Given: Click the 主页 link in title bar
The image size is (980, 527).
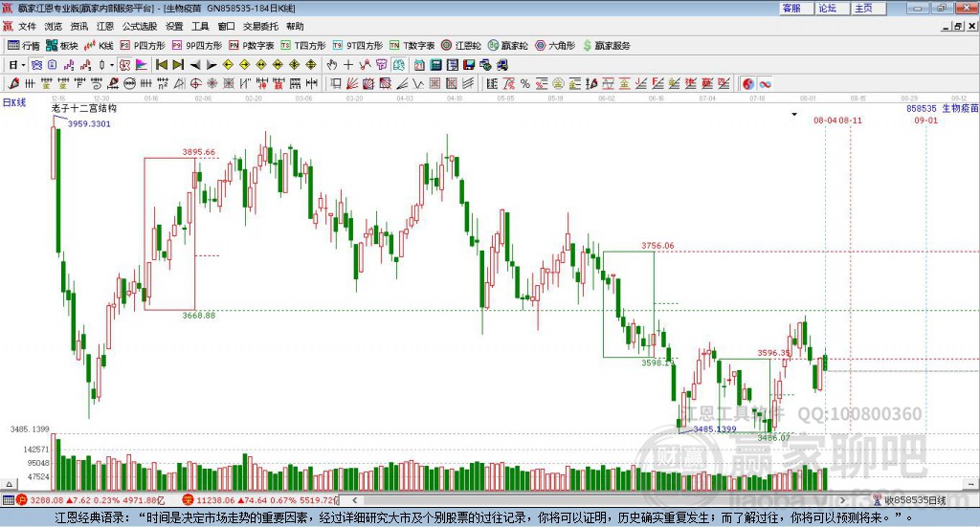Looking at the screenshot, I should click(x=869, y=8).
